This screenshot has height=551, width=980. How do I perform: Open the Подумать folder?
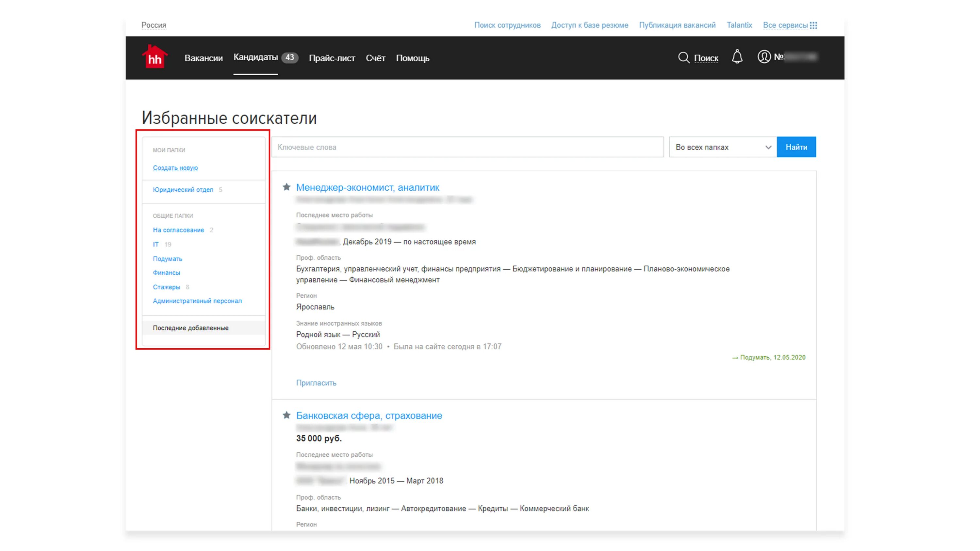click(167, 259)
